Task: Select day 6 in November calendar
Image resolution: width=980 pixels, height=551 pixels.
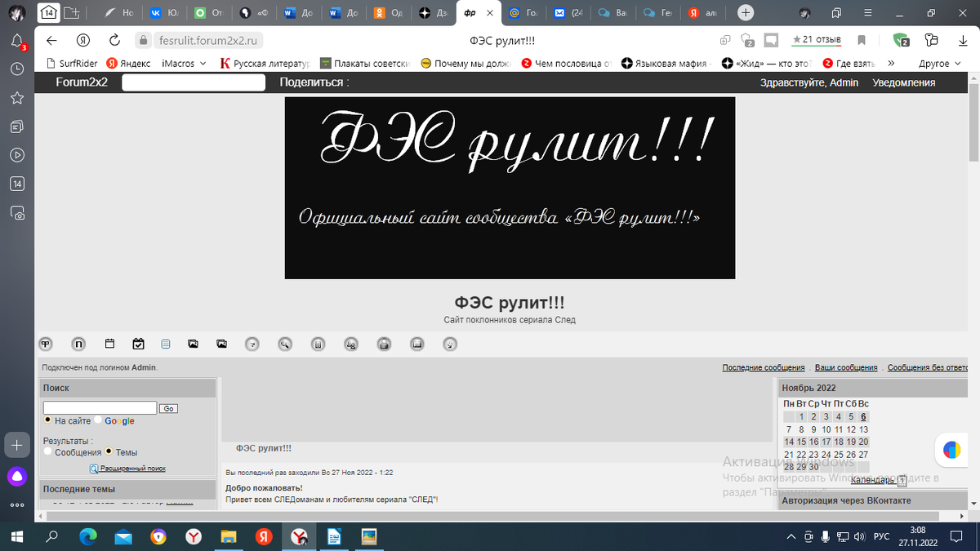Action: pos(863,416)
